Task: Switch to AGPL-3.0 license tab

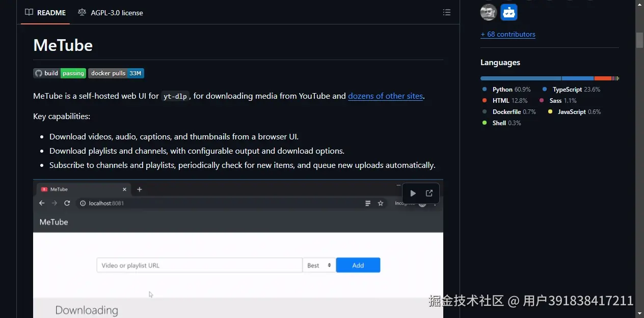Action: 111,12
